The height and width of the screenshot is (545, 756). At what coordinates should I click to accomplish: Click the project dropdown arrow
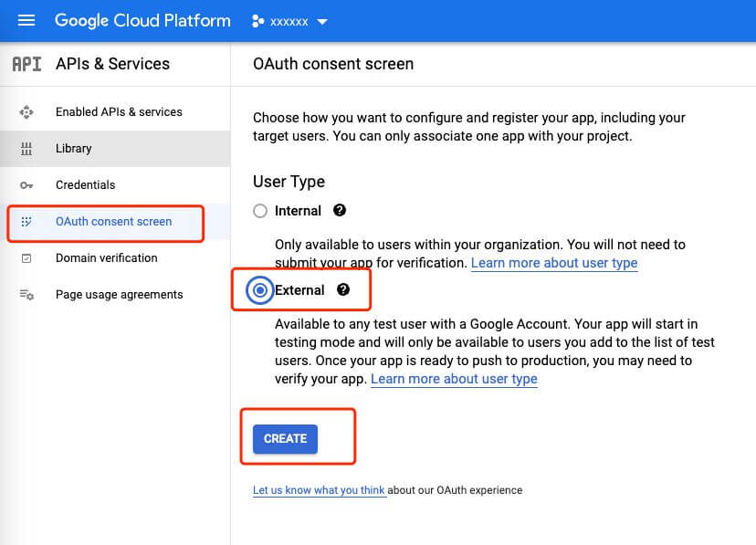click(321, 22)
